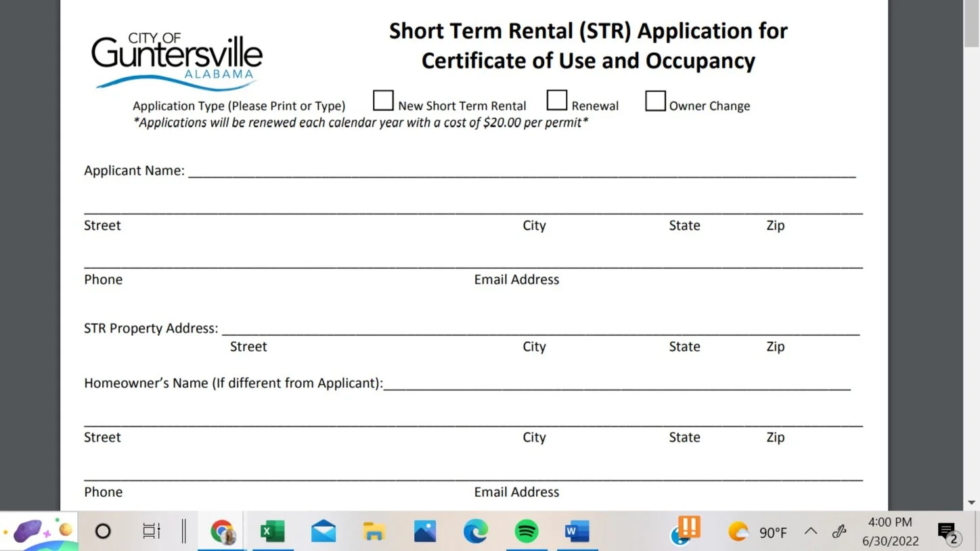Click the "Certificate of Use and Occupancy" heading line

pyautogui.click(x=588, y=61)
